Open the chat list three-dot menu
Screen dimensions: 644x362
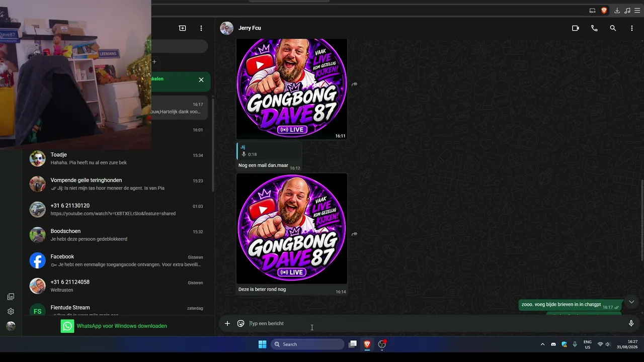click(x=201, y=28)
